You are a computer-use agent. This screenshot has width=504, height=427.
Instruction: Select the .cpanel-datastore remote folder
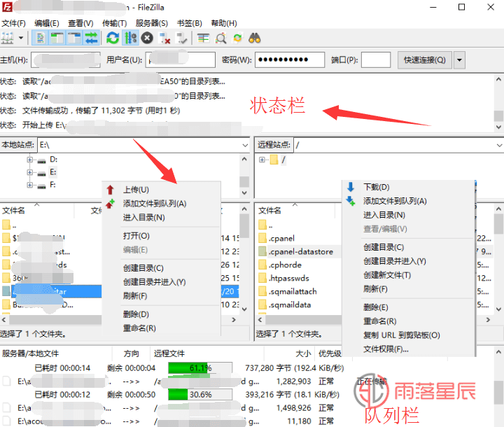(301, 251)
